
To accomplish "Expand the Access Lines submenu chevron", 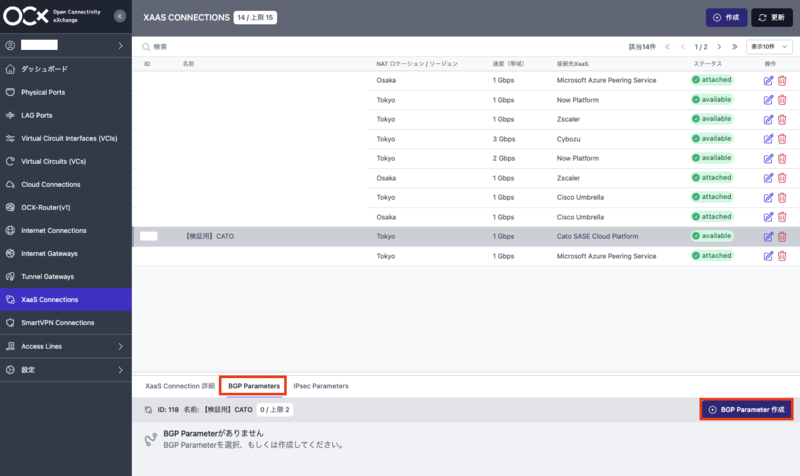I will point(120,346).
